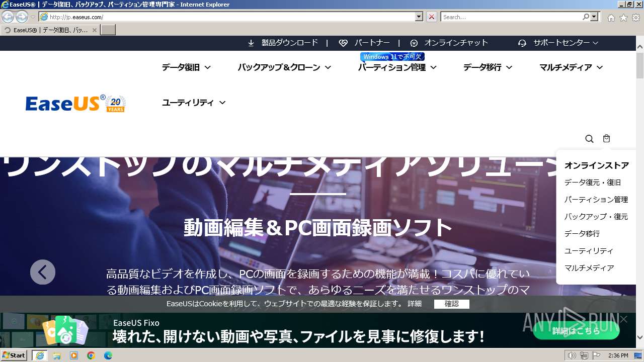
Task: Open Windows Start menu
Action: 14,355
